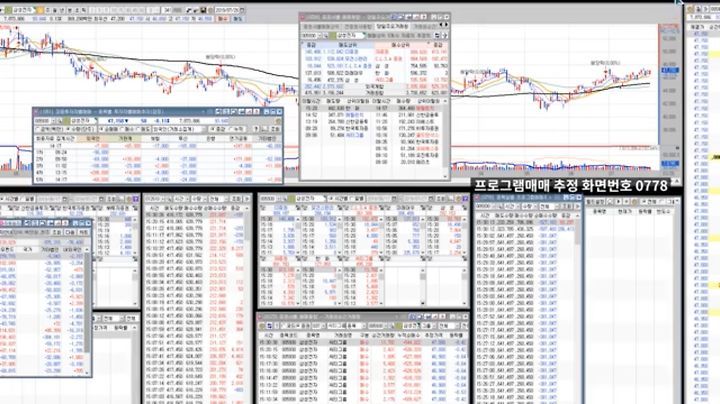Click the 외국인 column header

pyautogui.click(x=93, y=139)
